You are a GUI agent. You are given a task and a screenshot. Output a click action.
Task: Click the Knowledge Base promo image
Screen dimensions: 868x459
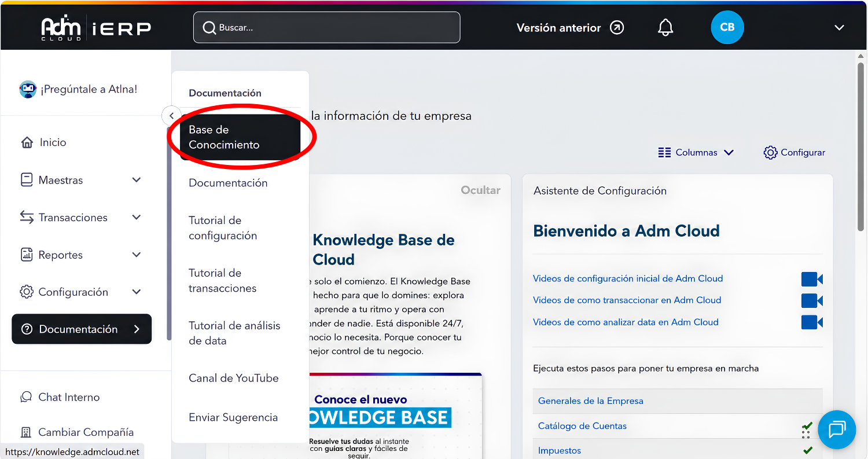[395, 416]
